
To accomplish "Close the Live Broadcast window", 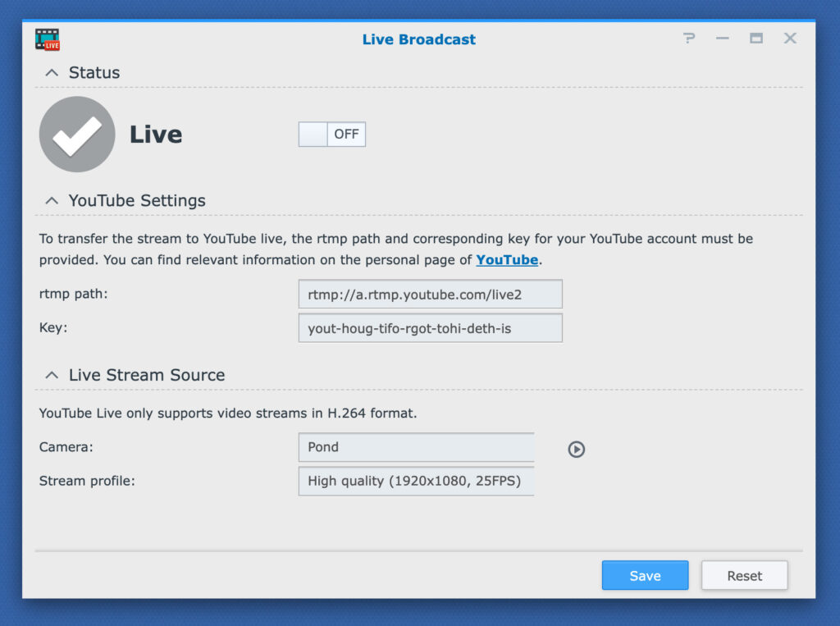I will [x=790, y=39].
